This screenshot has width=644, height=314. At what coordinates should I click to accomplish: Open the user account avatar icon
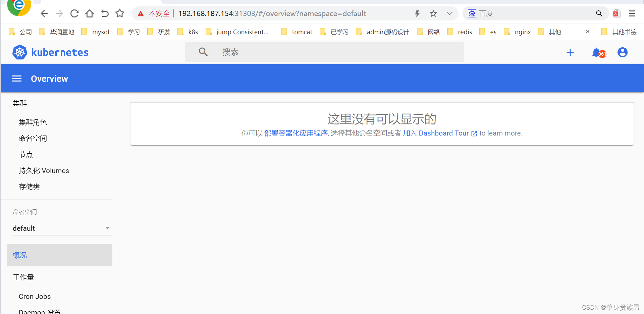(x=623, y=52)
